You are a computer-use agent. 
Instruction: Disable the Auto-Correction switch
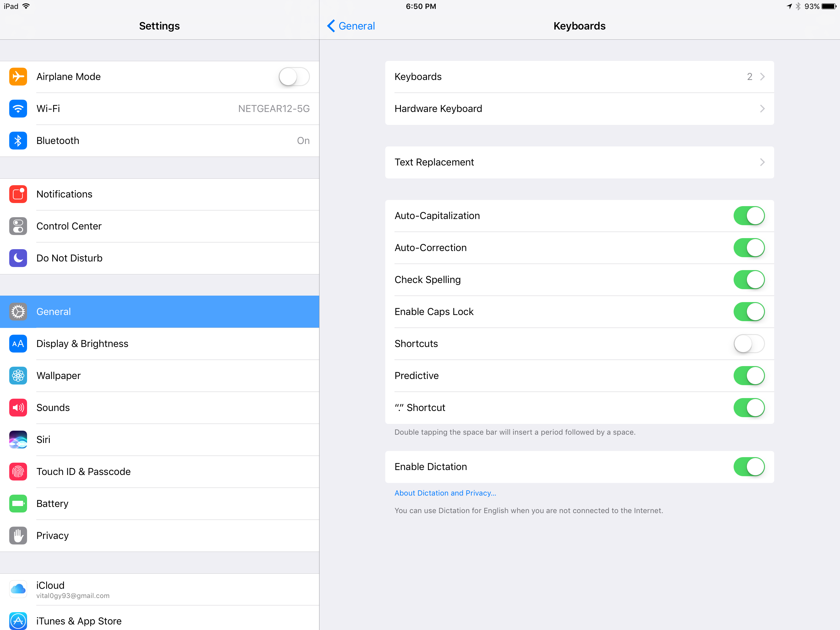click(x=749, y=248)
